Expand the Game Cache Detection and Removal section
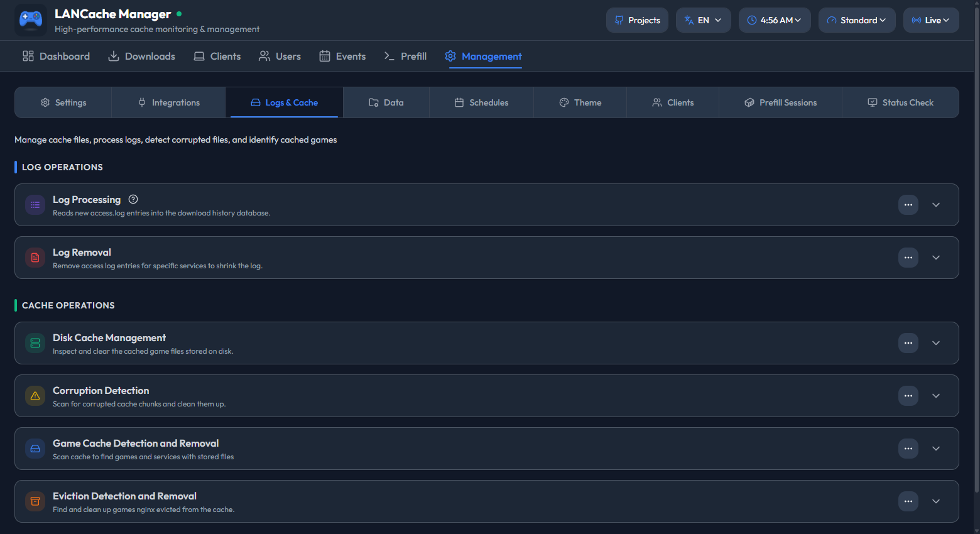 tap(936, 449)
